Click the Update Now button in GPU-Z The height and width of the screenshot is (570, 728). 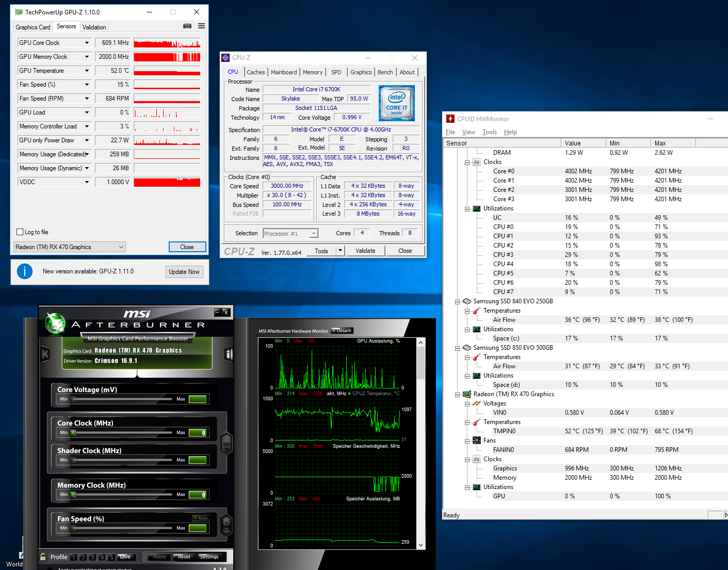[x=184, y=272]
